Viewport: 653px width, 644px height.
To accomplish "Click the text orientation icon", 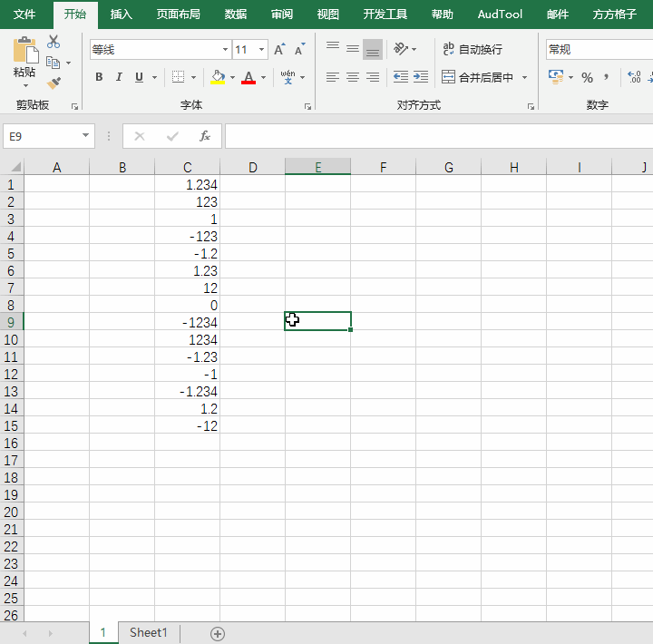I will click(x=402, y=49).
